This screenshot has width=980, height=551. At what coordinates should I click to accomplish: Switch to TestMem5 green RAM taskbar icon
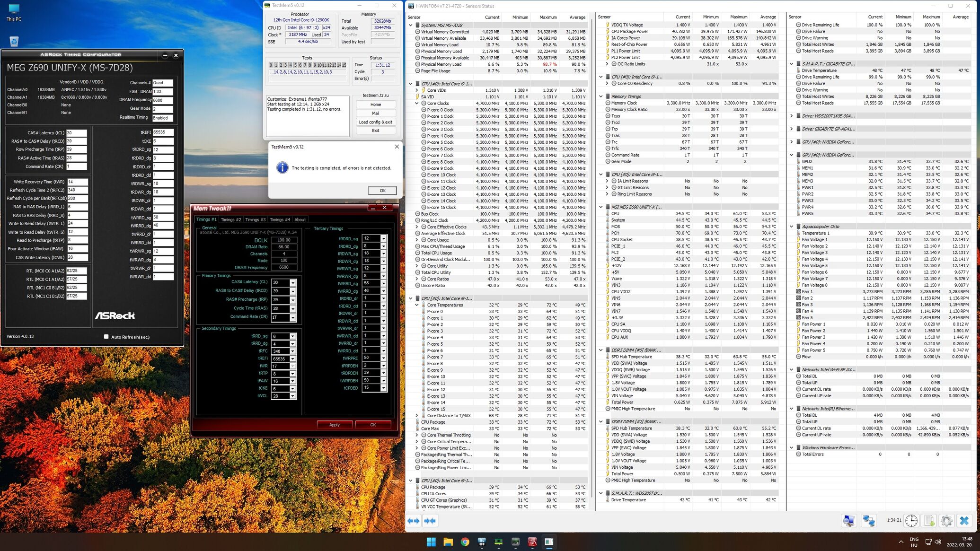point(499,542)
